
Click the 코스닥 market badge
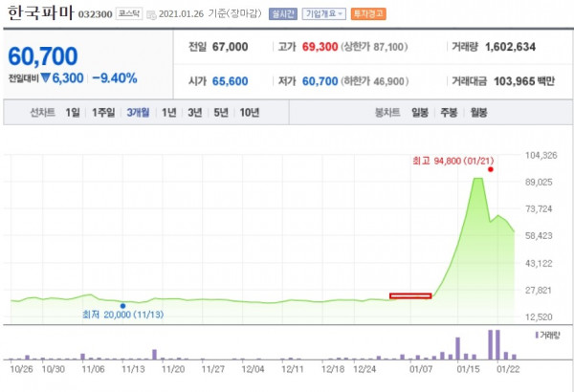(x=129, y=14)
